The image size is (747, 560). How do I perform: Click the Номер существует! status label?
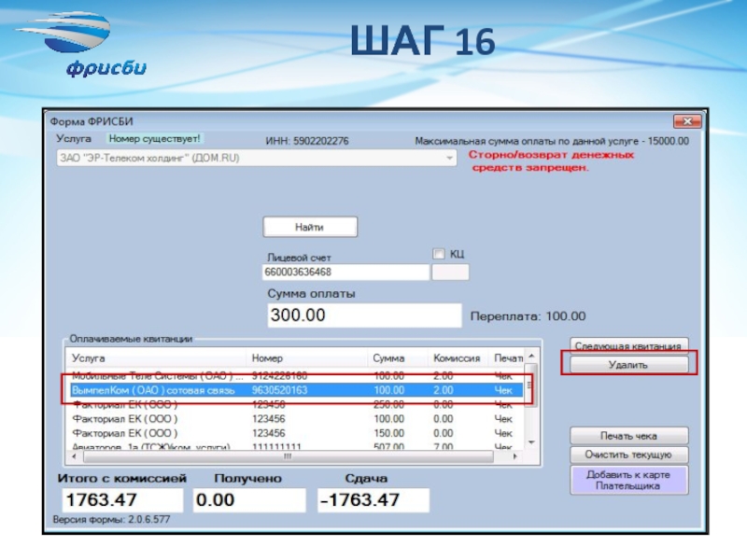coord(154,138)
